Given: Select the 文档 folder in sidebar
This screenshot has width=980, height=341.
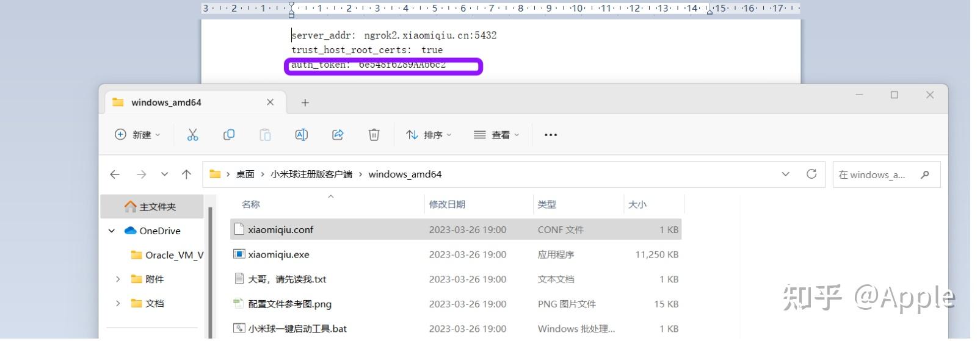Looking at the screenshot, I should [148, 303].
